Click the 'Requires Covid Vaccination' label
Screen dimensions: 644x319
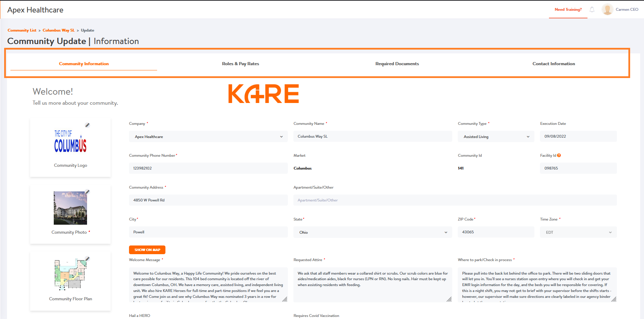click(316, 316)
